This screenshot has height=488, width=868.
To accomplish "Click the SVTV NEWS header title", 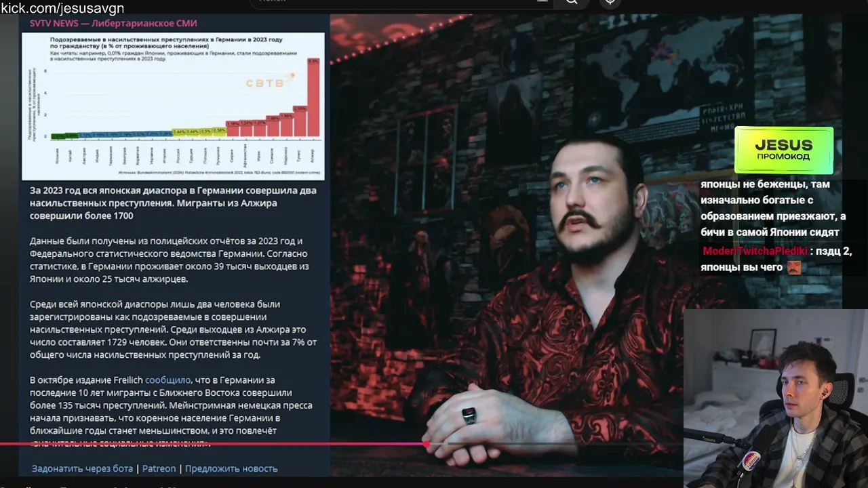I will click(113, 23).
